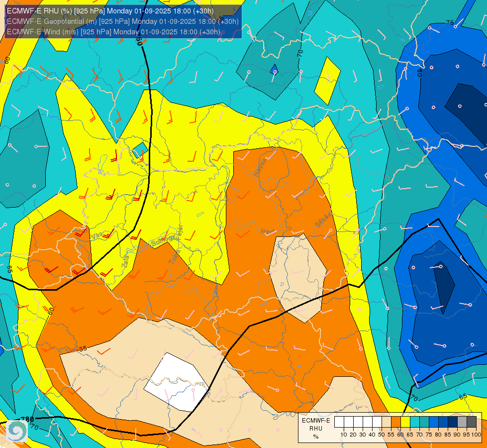
Task: Click the Somogy county label
Action: point(163,240)
